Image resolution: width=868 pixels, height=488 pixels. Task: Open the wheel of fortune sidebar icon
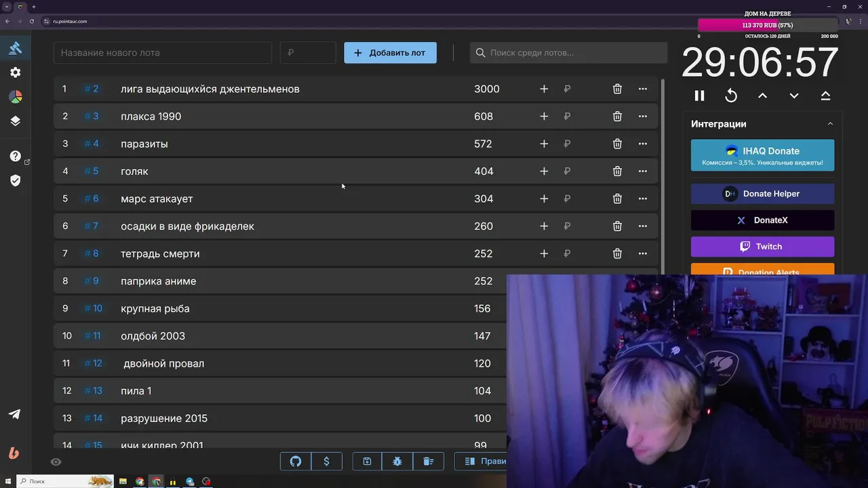(x=15, y=97)
